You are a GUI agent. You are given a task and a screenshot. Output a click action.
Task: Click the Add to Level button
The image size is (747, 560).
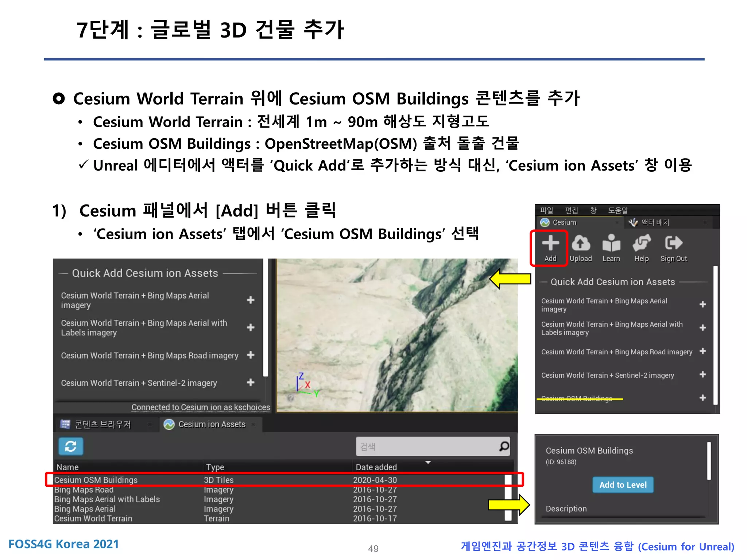(623, 485)
